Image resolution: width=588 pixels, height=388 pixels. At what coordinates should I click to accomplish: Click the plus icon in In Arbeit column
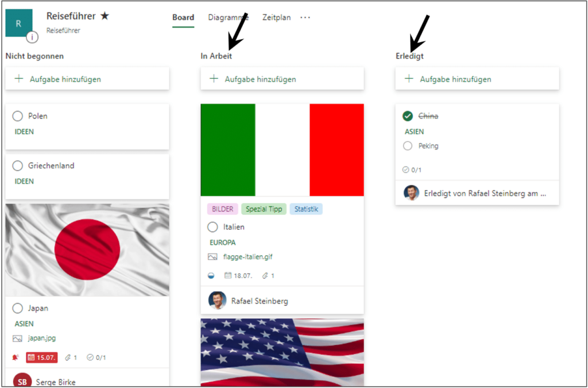click(x=214, y=79)
